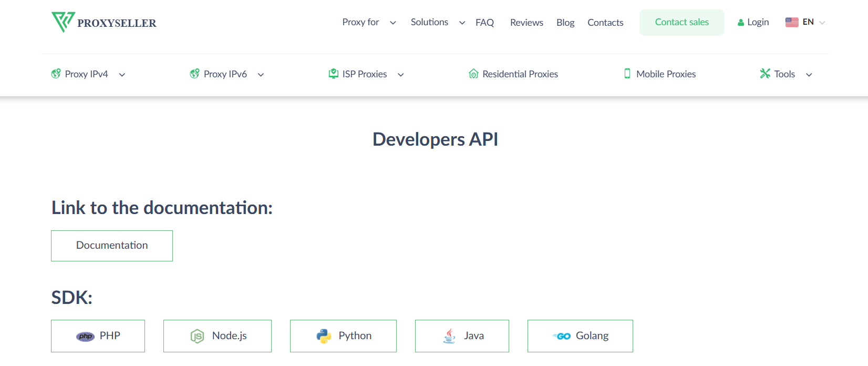Click the PHP logo icon
Screen dimensions: 868x366
click(86, 336)
